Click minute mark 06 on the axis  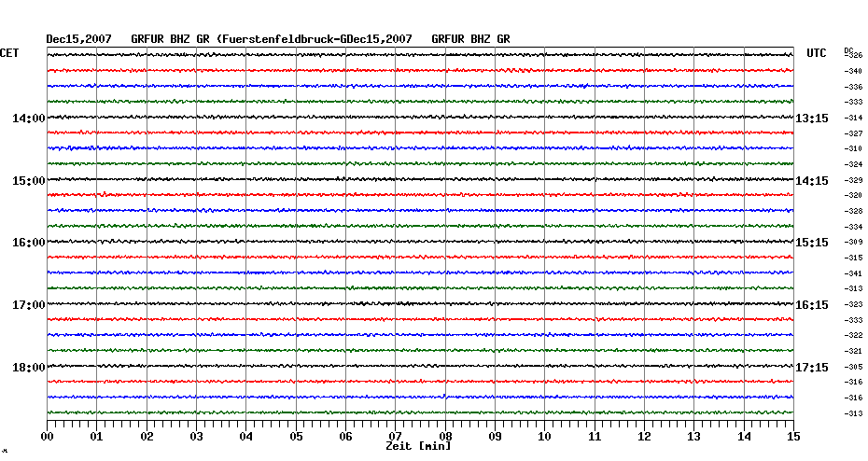(346, 437)
